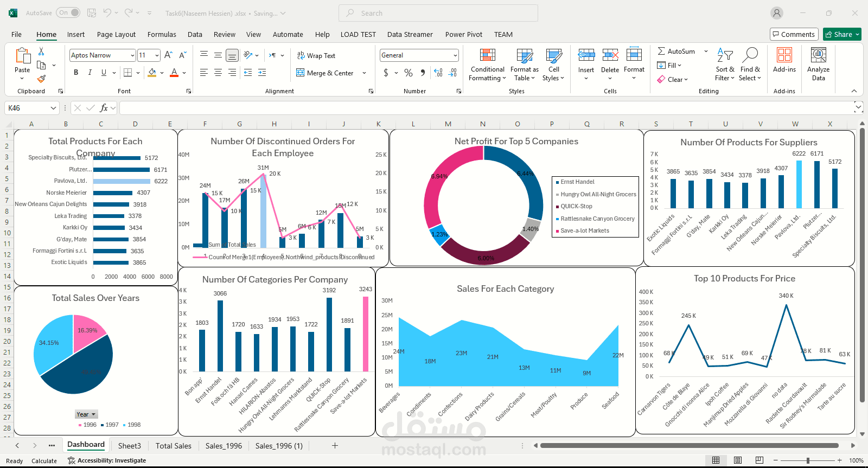
Task: Apply Bold formatting
Action: coord(76,73)
